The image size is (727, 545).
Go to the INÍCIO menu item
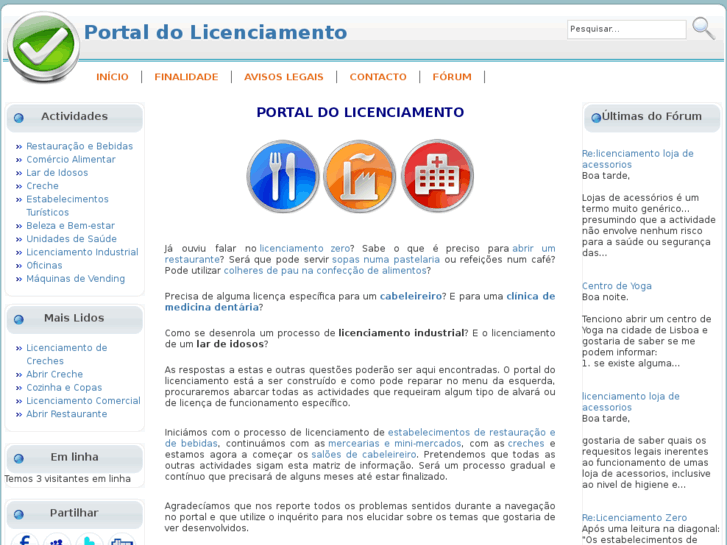coord(112,77)
